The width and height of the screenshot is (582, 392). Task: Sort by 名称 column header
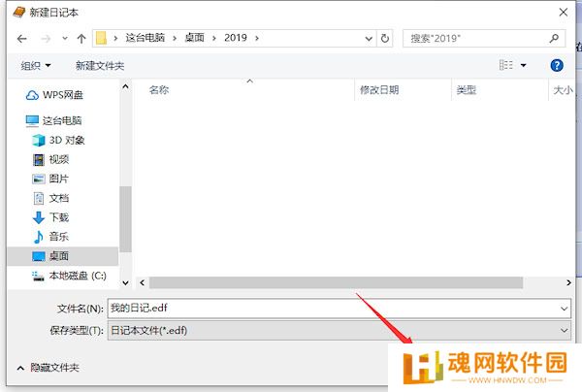pyautogui.click(x=159, y=90)
